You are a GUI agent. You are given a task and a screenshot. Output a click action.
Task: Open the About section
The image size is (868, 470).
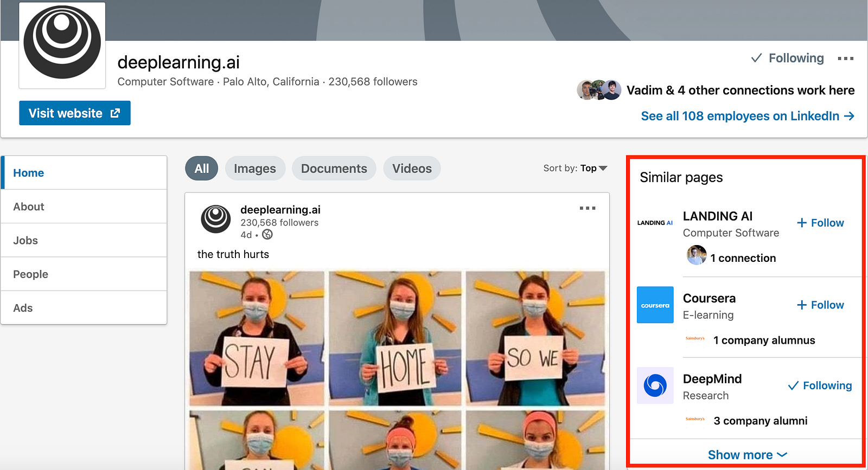(84, 207)
